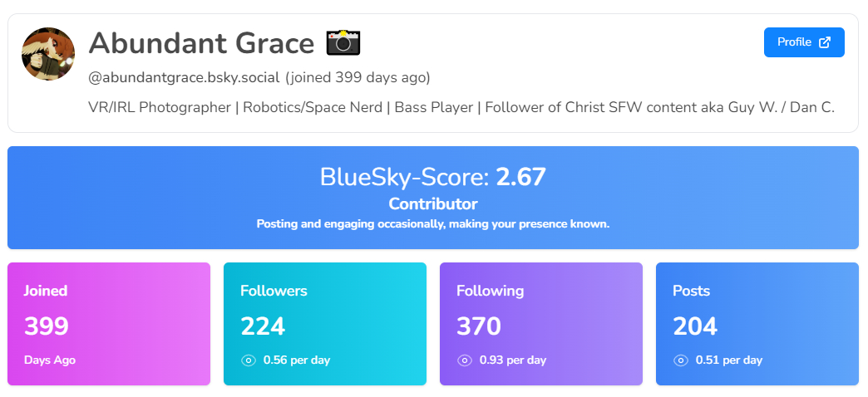Select the Contributor rank label

pyautogui.click(x=432, y=203)
